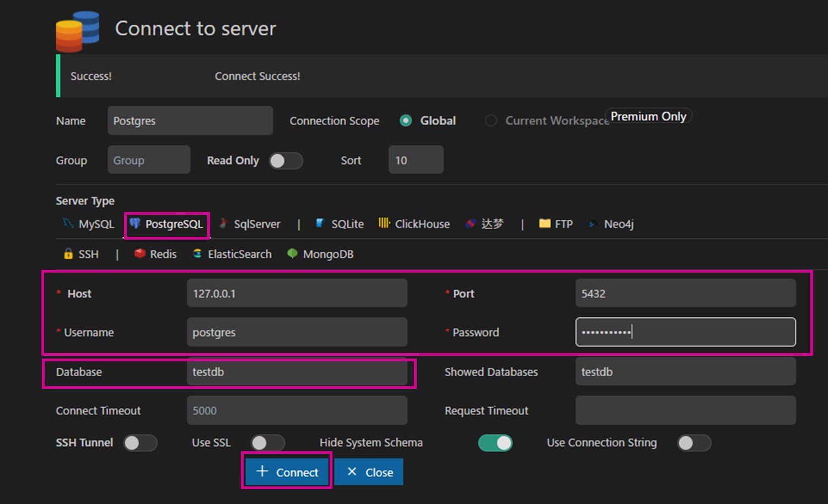Click the Close button
828x504 pixels.
368,472
